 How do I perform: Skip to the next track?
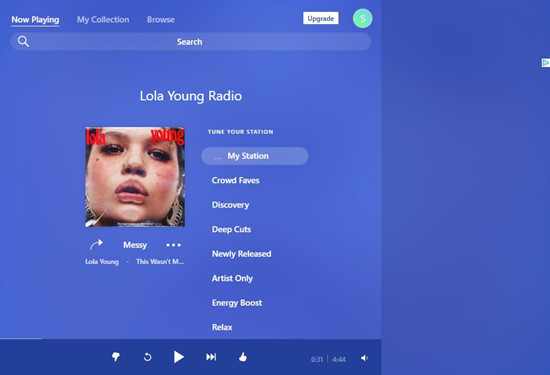211,357
